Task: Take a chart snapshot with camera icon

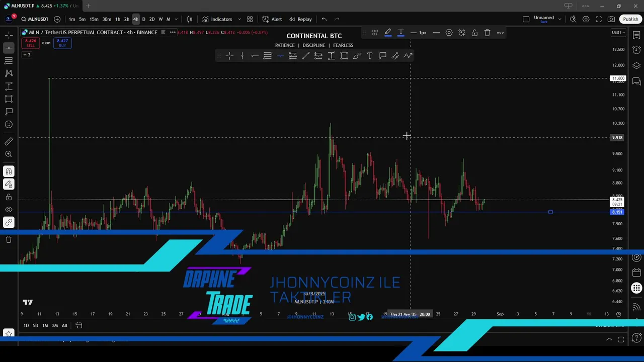Action: [611, 19]
